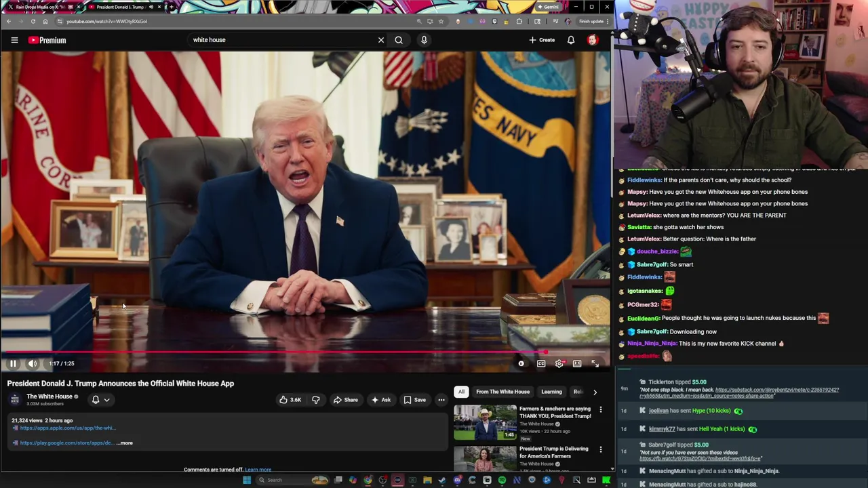Pause the video
868x488 pixels.
(x=13, y=363)
